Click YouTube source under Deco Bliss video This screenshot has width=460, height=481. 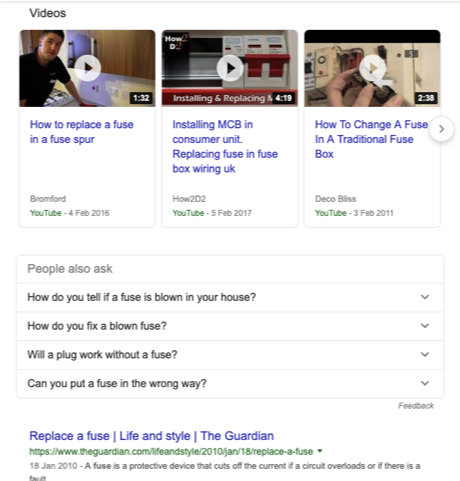331,213
